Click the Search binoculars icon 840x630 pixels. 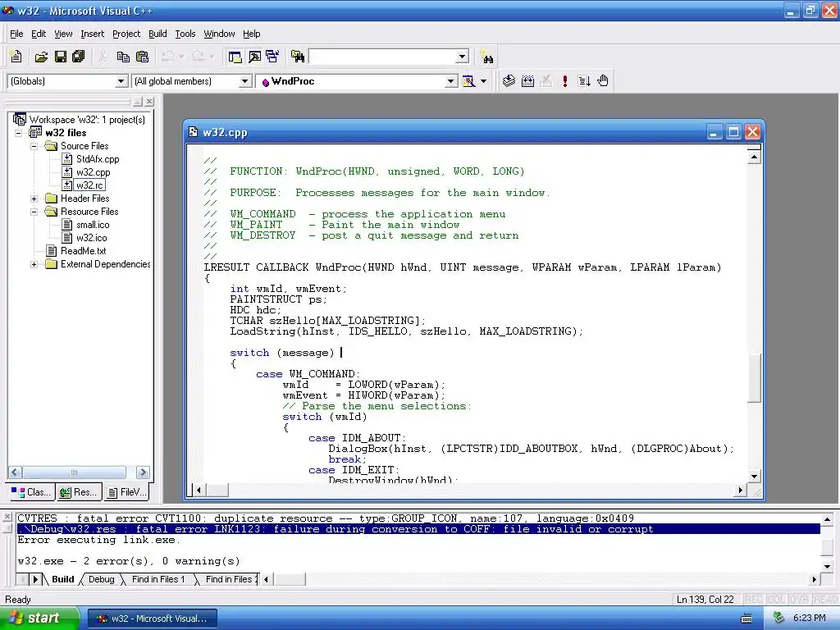point(487,57)
